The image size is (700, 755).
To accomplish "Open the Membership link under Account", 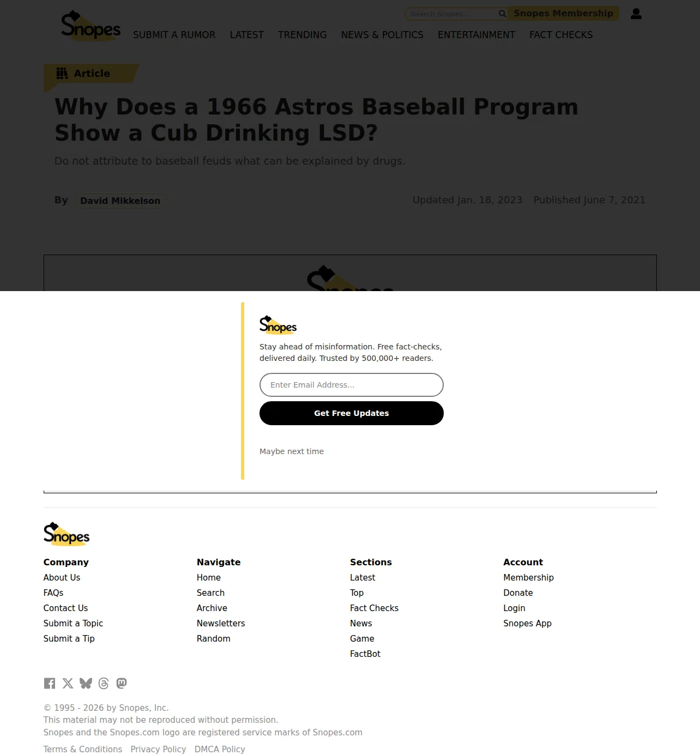I will (528, 577).
